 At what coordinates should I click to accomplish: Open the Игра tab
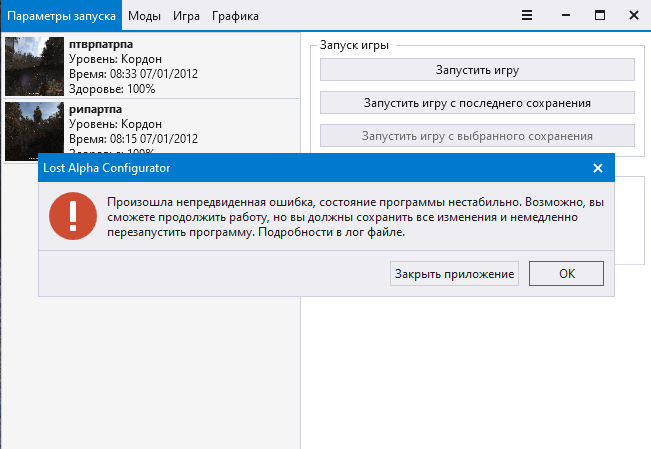click(186, 16)
